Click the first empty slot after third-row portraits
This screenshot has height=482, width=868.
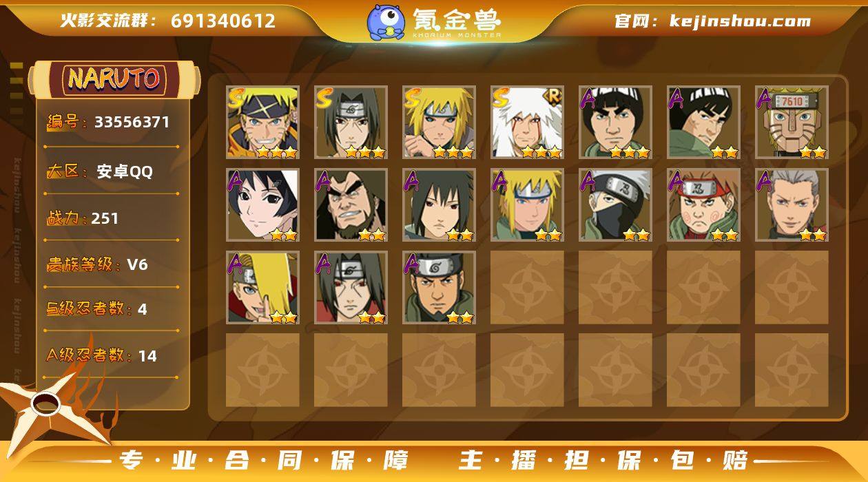(527, 288)
